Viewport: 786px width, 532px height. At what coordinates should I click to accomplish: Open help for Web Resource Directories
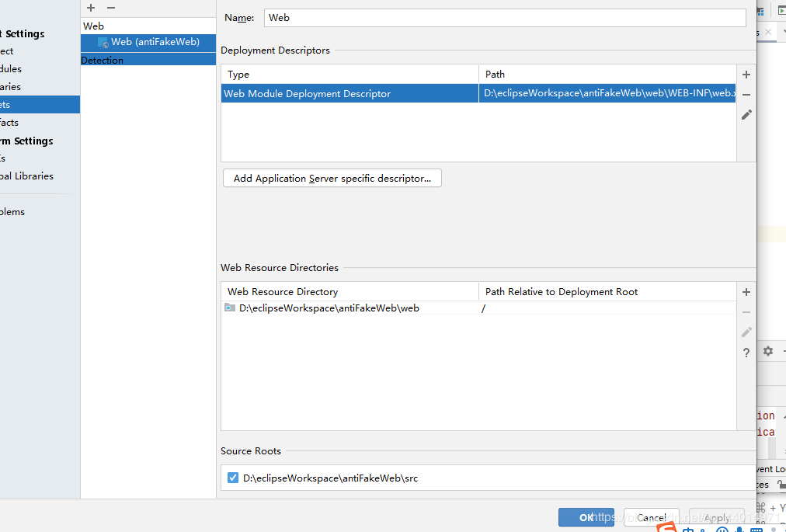(x=746, y=353)
